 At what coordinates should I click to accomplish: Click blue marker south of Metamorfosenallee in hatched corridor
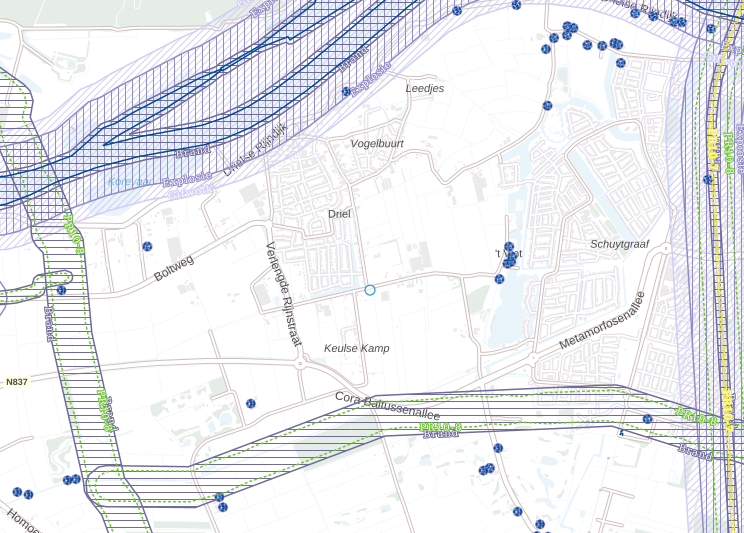[x=647, y=419]
